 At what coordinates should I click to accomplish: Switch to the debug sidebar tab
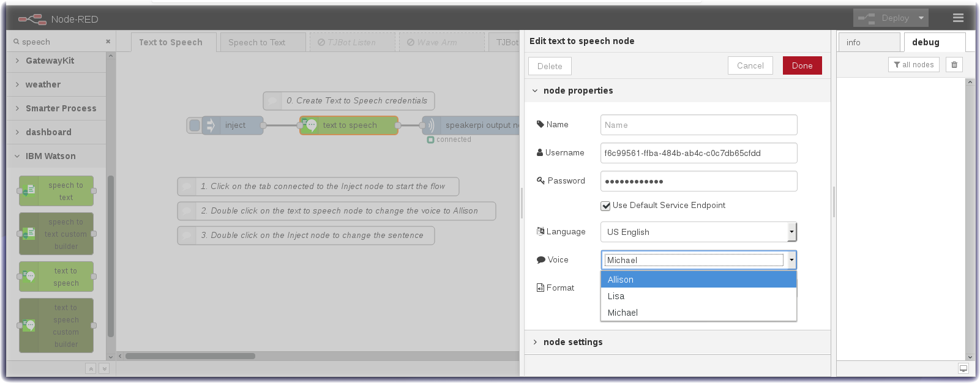point(935,42)
